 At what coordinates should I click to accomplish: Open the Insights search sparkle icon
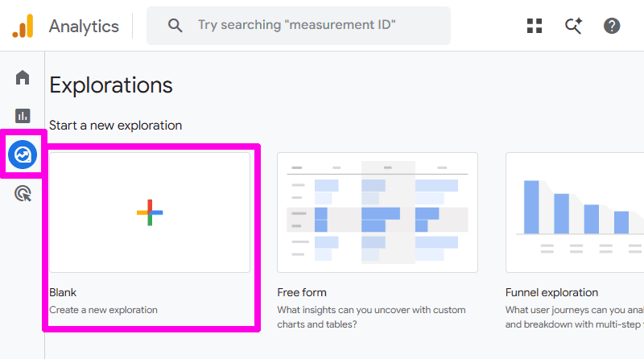coord(573,26)
